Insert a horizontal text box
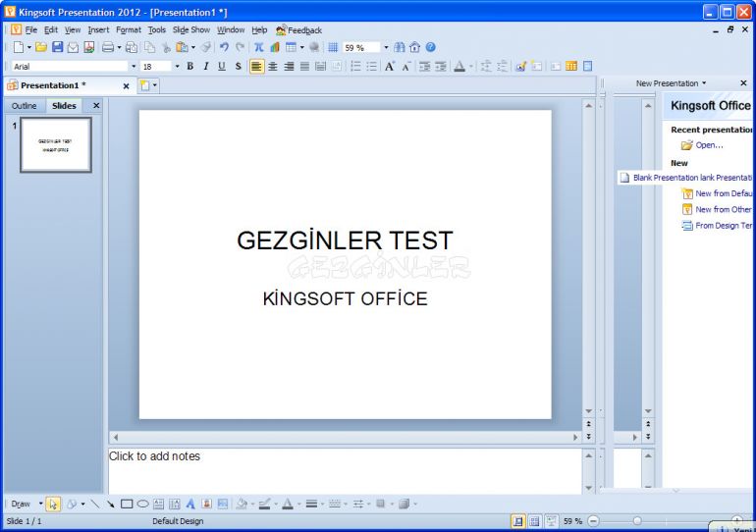Image resolution: width=756 pixels, height=532 pixels. pos(158,505)
